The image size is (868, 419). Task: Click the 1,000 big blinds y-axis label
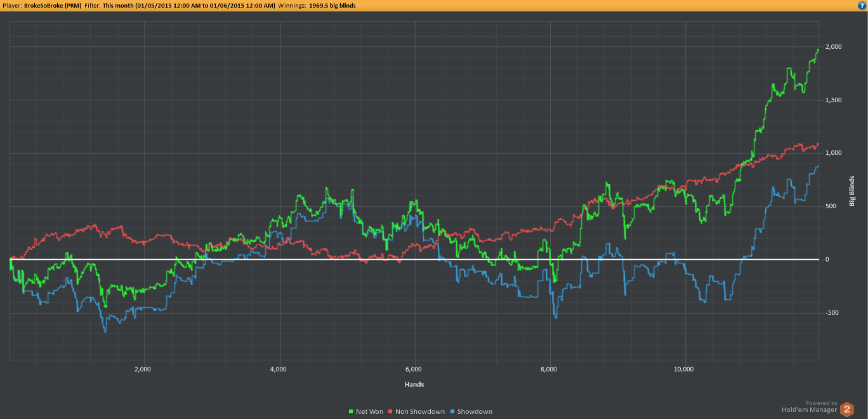pyautogui.click(x=833, y=153)
